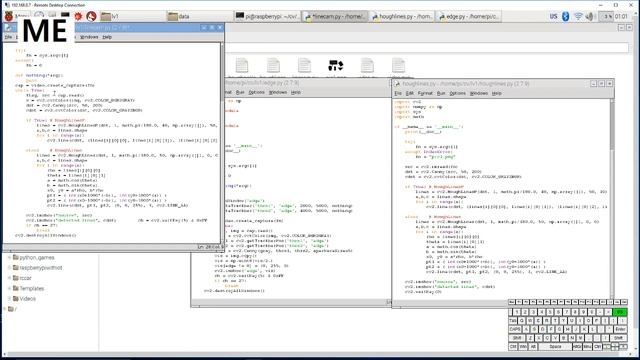Screen dimensions: 640x360
Task: Open the Raspberry Pi main menu icon
Action: click(9, 16)
